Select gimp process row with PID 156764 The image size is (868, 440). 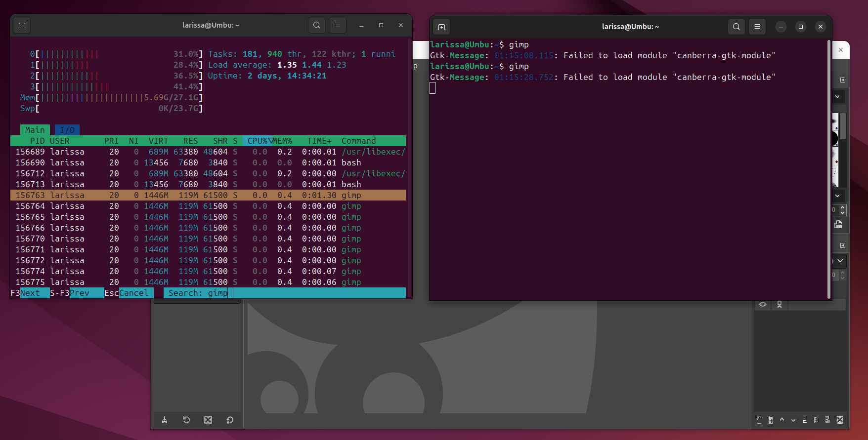coord(208,206)
